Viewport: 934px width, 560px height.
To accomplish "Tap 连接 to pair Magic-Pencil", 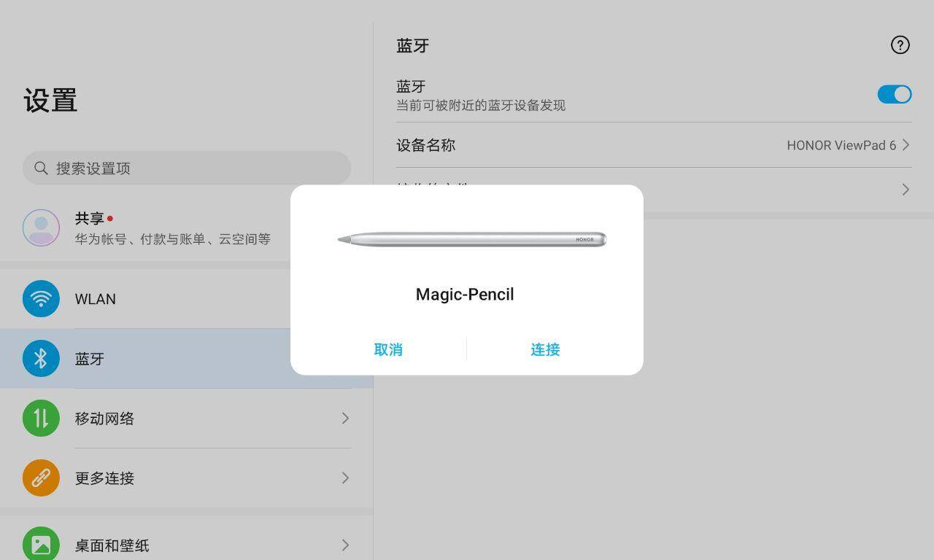I will 545,349.
